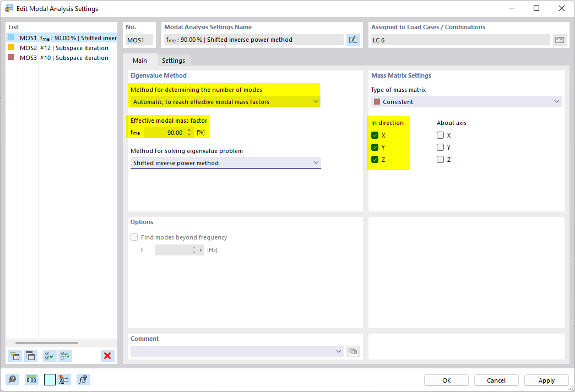The height and width of the screenshot is (392, 575).
Task: Check About axis Y checkbox
Action: (x=441, y=147)
